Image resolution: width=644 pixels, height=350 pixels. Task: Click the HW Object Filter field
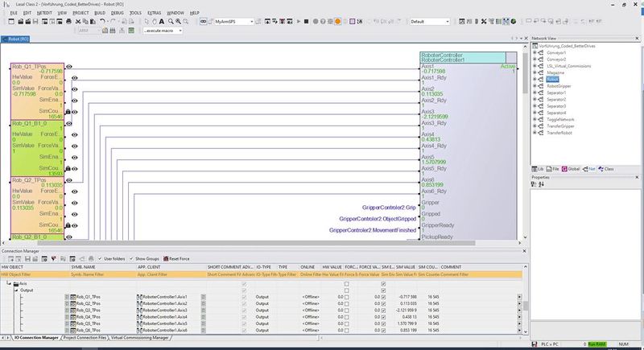[35, 274]
